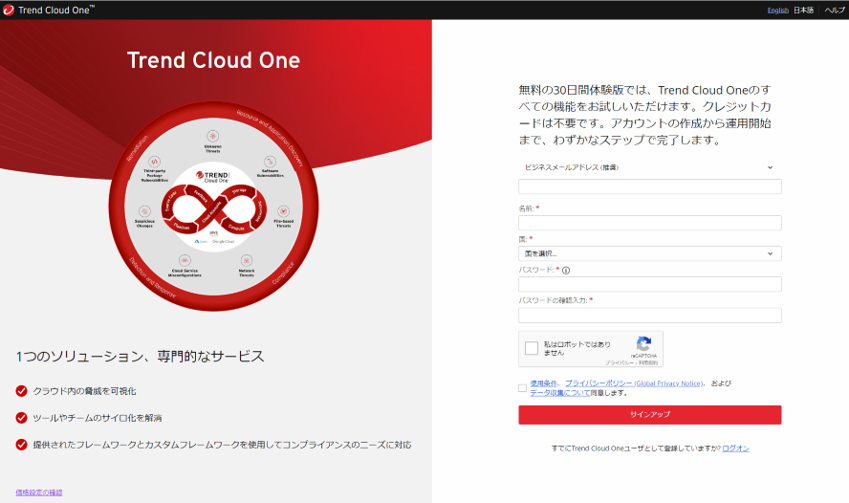The image size is (849, 503).
Task: Click the 名前 input field
Action: coord(649,223)
